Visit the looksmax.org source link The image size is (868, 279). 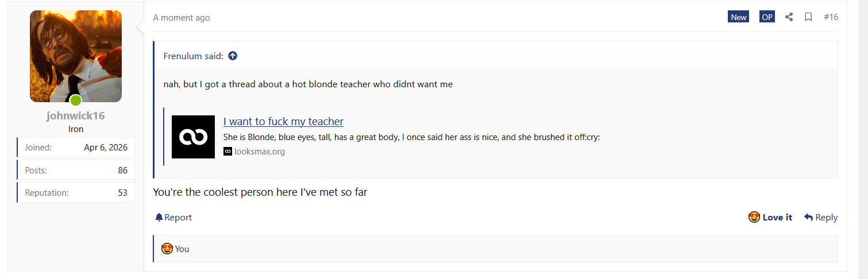click(259, 152)
